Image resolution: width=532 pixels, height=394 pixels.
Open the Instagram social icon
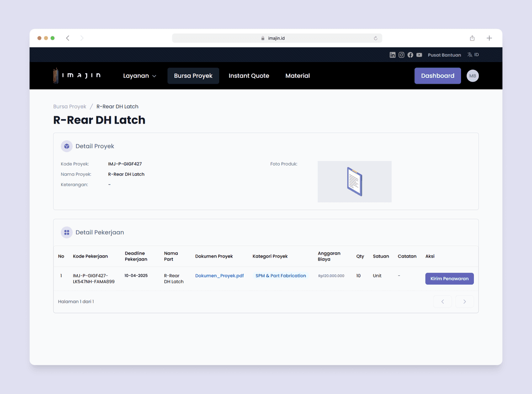coord(401,55)
